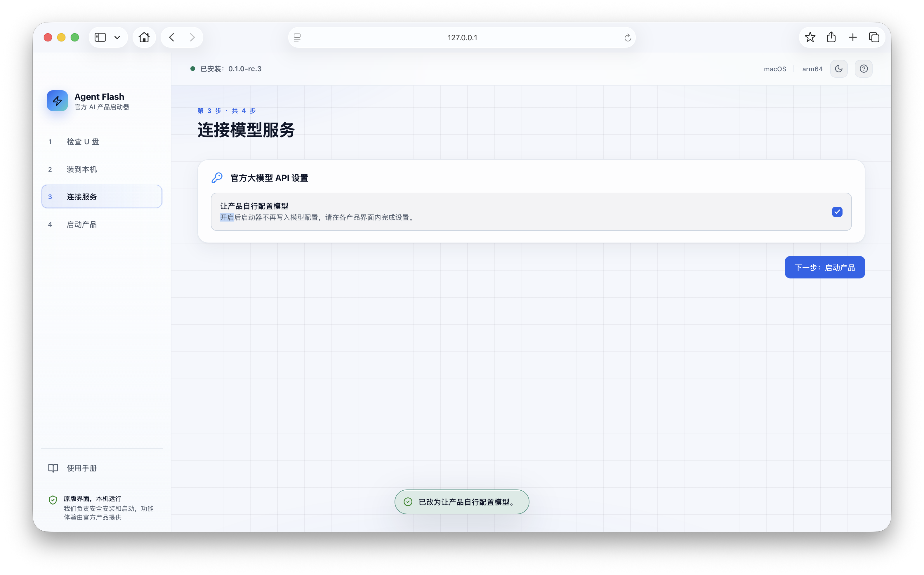Click the Agent Flash lightning logo
Image resolution: width=924 pixels, height=575 pixels.
pyautogui.click(x=57, y=101)
